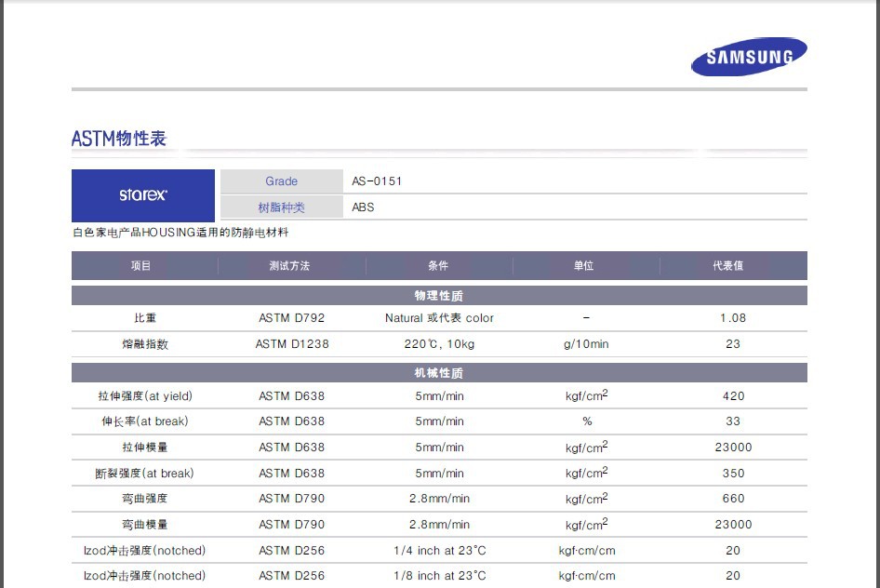Image resolution: width=880 pixels, height=588 pixels.
Task: Click the starex brand logo
Action: 143,195
